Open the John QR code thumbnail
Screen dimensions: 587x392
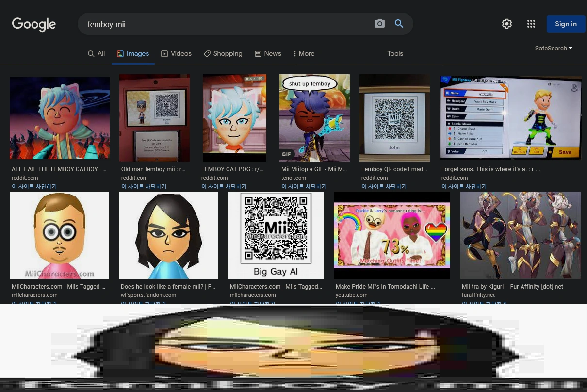pos(394,118)
